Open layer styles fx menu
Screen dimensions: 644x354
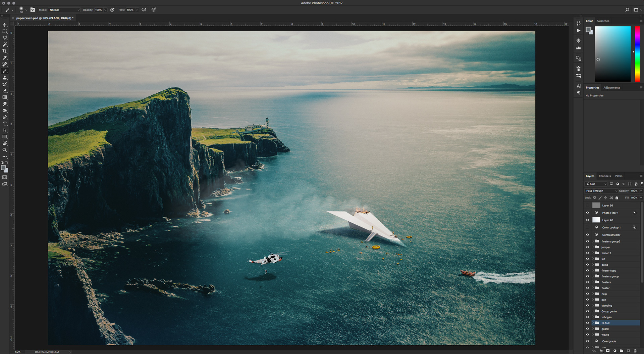pos(601,351)
